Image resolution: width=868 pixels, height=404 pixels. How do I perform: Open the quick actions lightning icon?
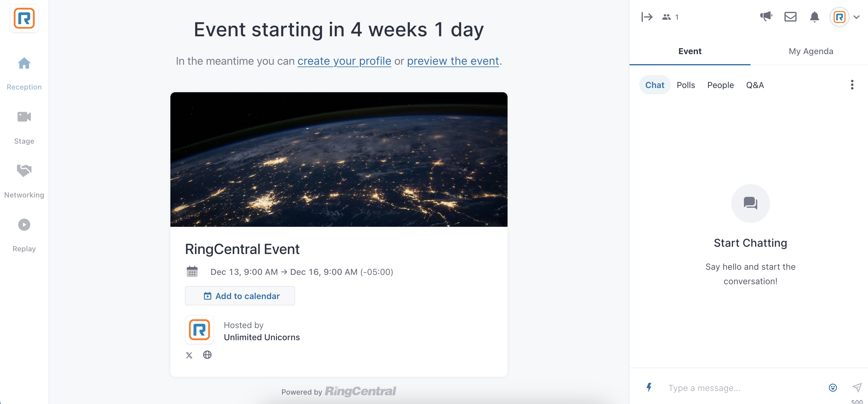(649, 387)
